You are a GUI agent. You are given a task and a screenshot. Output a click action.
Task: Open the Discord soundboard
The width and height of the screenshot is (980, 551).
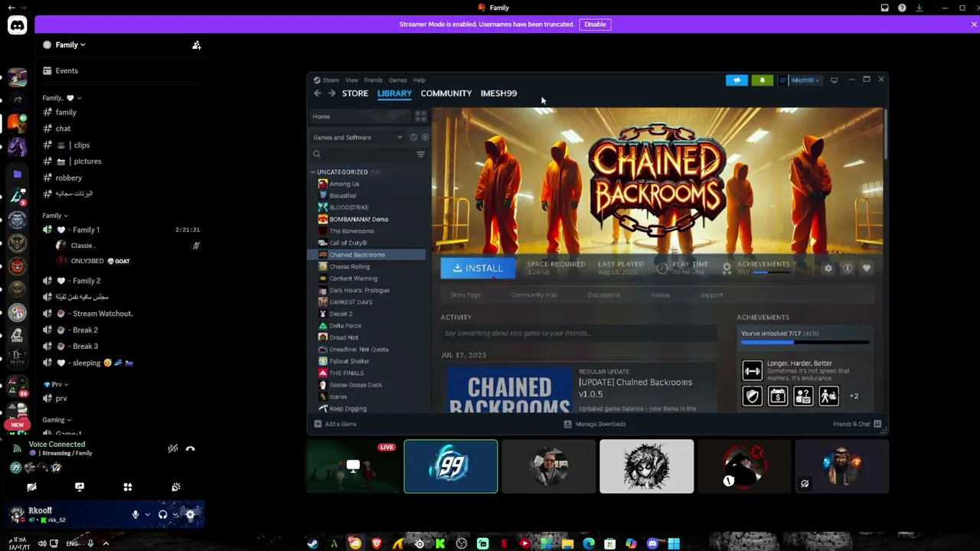(176, 487)
